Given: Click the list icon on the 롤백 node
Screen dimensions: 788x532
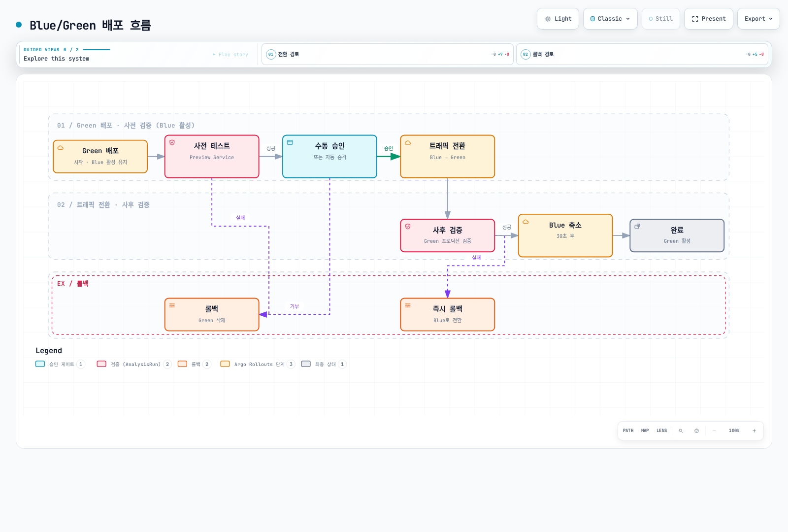Looking at the screenshot, I should [172, 305].
